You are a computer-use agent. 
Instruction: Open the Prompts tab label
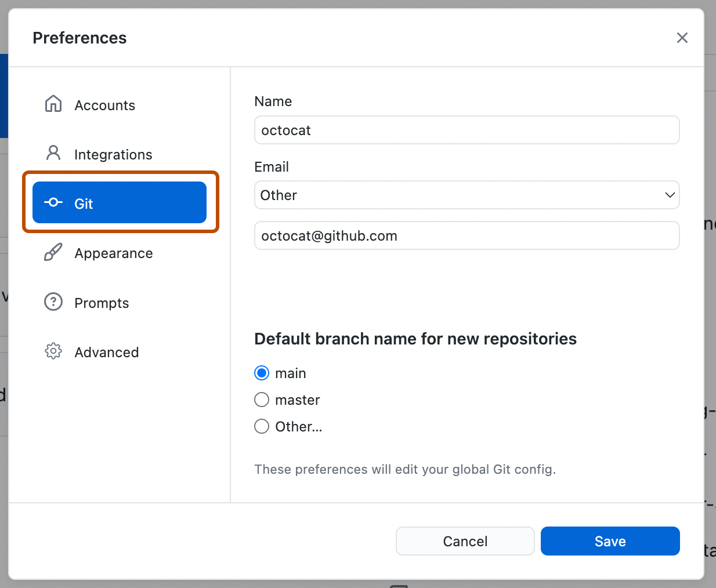tap(102, 303)
